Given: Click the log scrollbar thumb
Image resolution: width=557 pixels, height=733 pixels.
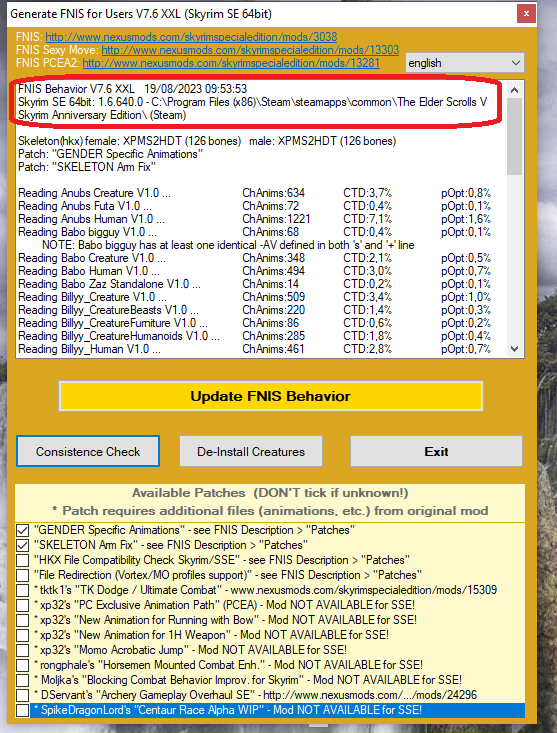Looking at the screenshot, I should 514,137.
